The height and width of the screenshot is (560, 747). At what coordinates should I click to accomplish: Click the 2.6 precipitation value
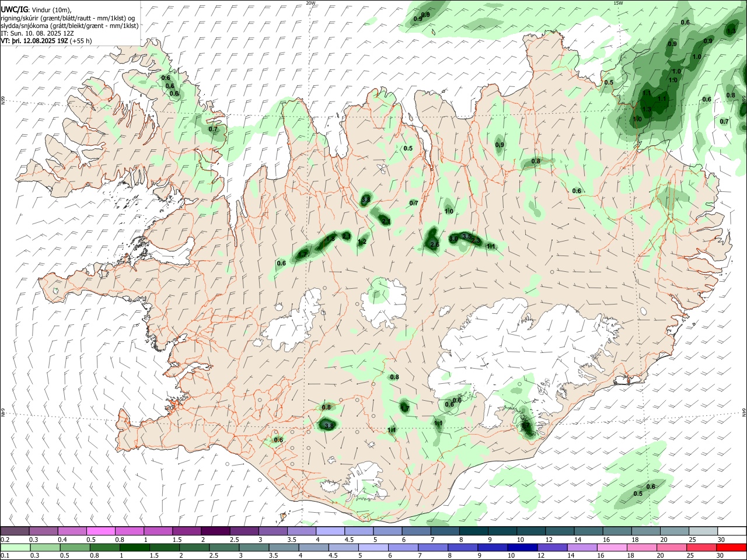pos(434,245)
